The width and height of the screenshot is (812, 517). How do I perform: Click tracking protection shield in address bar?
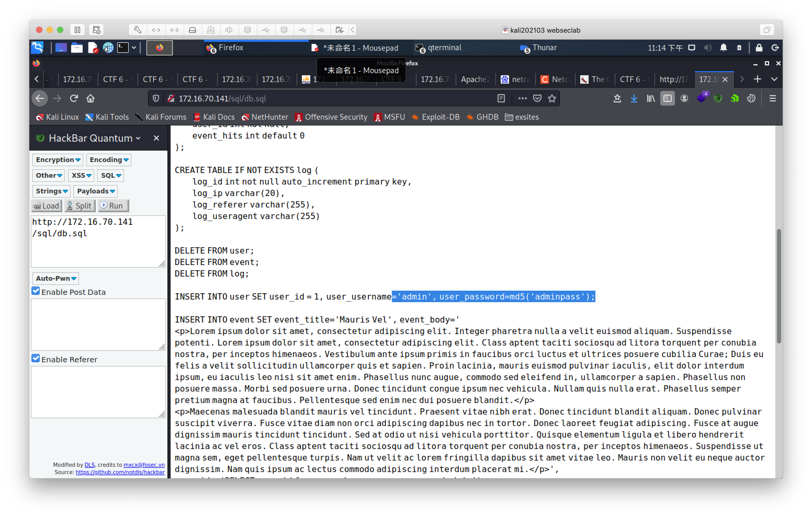pos(156,99)
